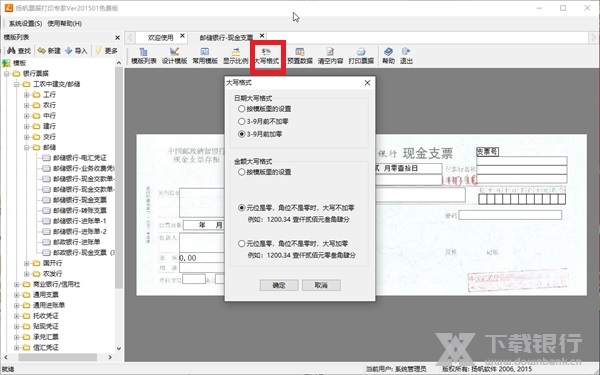Select the 查找 binoculars search icon
The image size is (600, 375).
18,51
